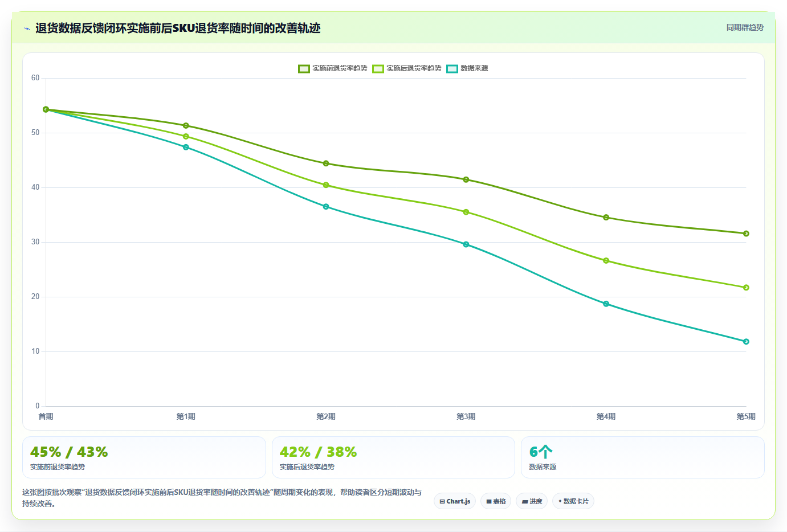Click the 首期 x-axis label
Image resolution: width=787 pixels, height=532 pixels.
pyautogui.click(x=46, y=416)
